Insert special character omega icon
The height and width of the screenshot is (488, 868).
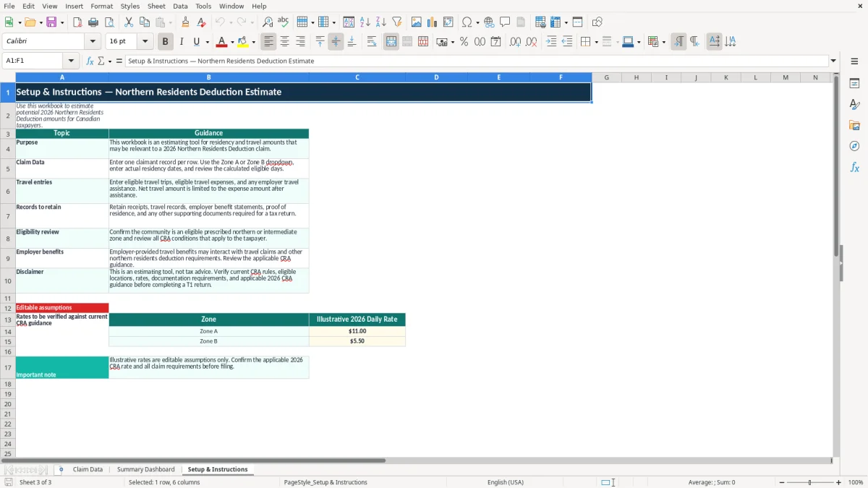(x=467, y=22)
